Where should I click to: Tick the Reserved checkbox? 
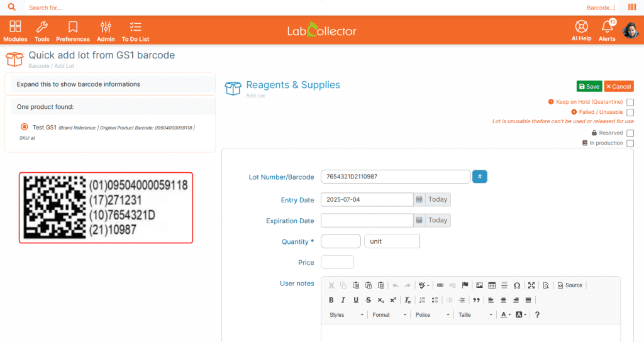point(630,133)
